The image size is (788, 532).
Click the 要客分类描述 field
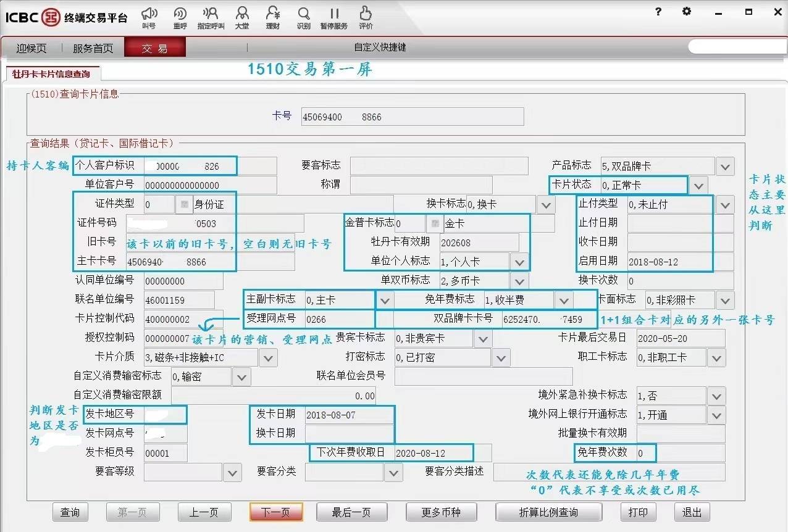[x=609, y=472]
